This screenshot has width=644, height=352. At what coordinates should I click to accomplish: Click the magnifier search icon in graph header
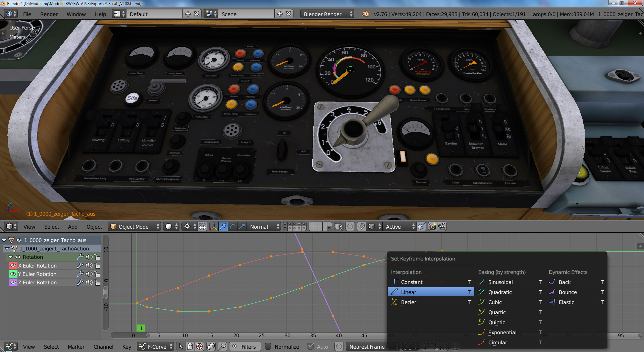point(222,347)
